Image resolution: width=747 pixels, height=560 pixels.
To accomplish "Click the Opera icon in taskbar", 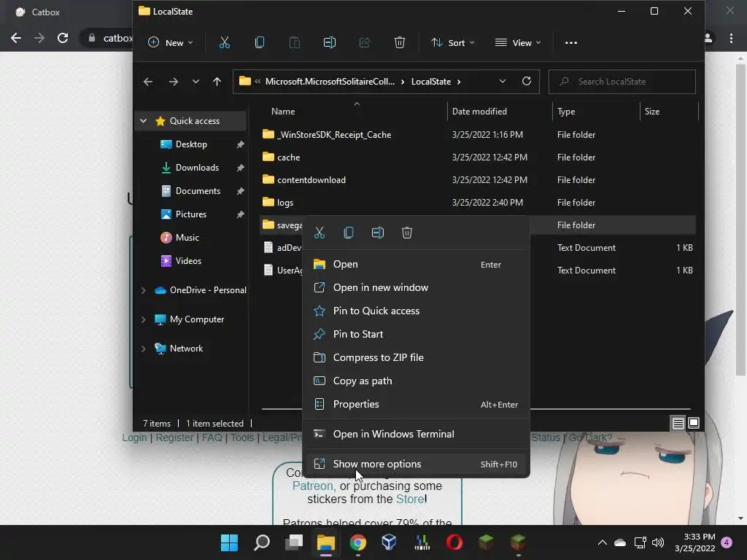I will pos(454,542).
